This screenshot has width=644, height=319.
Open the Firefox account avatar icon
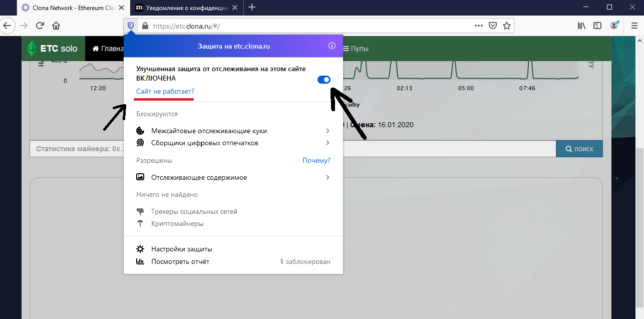tap(614, 26)
